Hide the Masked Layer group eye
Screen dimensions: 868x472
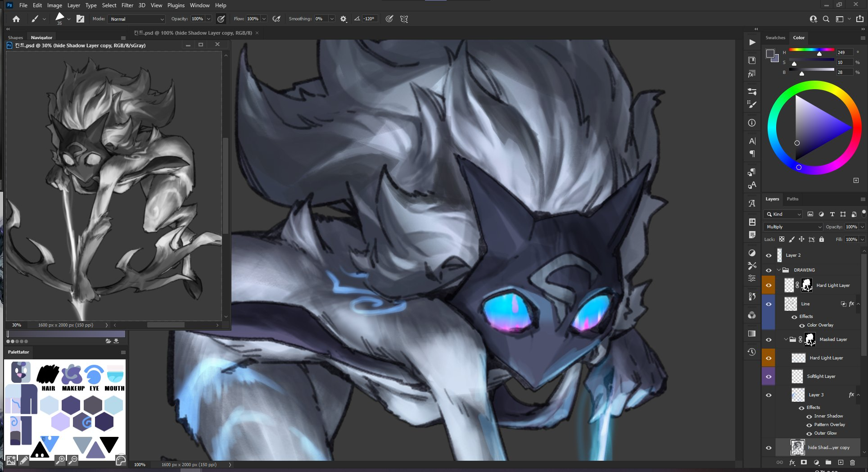click(769, 340)
